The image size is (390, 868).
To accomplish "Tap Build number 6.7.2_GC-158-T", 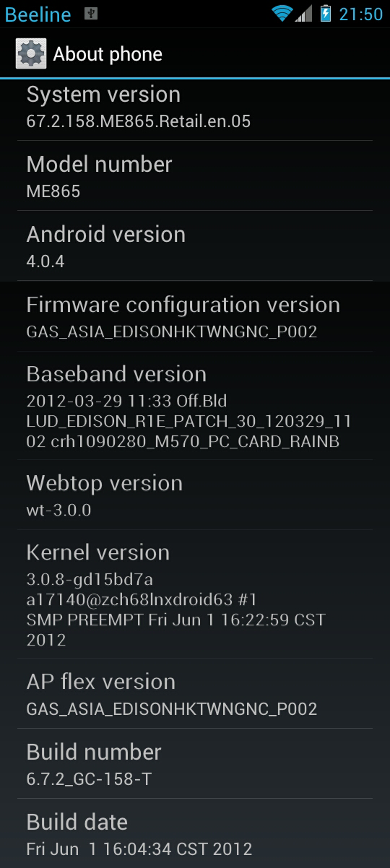I will click(195, 763).
